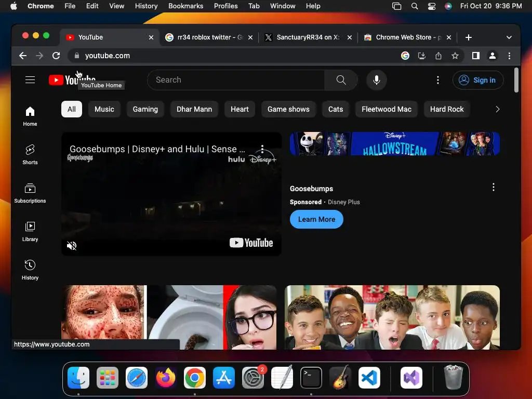
Task: Open a new tab with the plus button
Action: pos(468,37)
